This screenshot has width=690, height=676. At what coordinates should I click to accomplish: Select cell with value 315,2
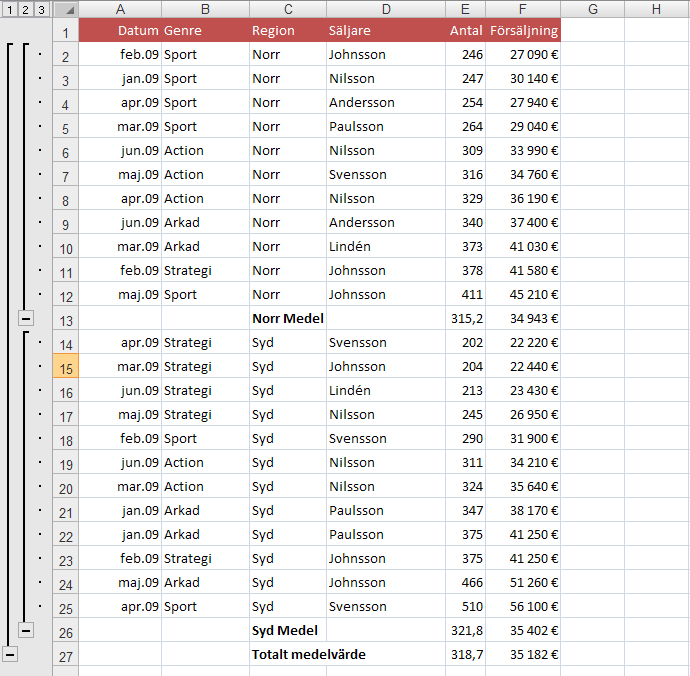pos(466,318)
